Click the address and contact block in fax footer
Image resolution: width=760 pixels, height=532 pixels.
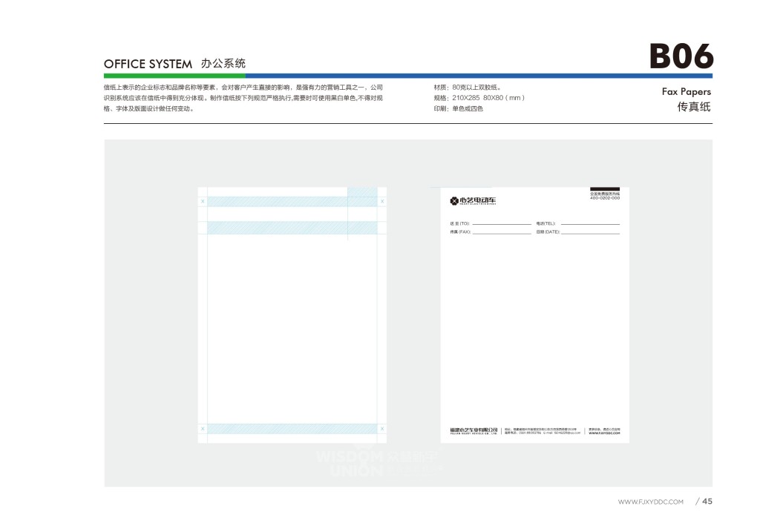[x=542, y=431]
